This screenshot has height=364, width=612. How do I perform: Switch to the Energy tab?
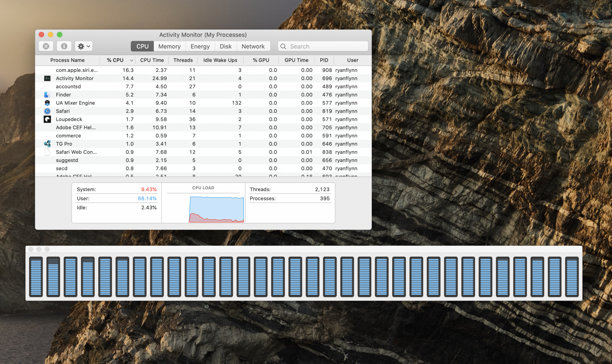click(x=200, y=46)
